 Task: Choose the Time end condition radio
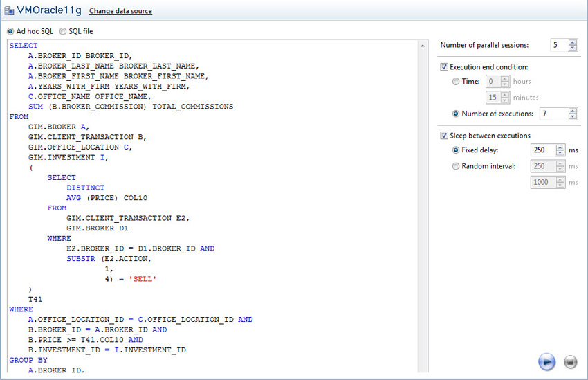pos(455,82)
